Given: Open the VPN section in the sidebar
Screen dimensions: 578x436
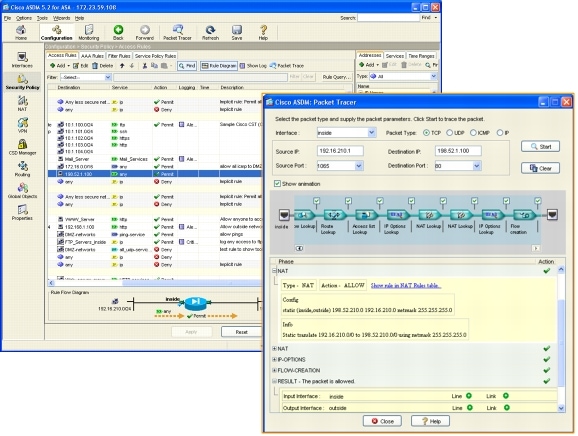Looking at the screenshot, I should click(22, 125).
